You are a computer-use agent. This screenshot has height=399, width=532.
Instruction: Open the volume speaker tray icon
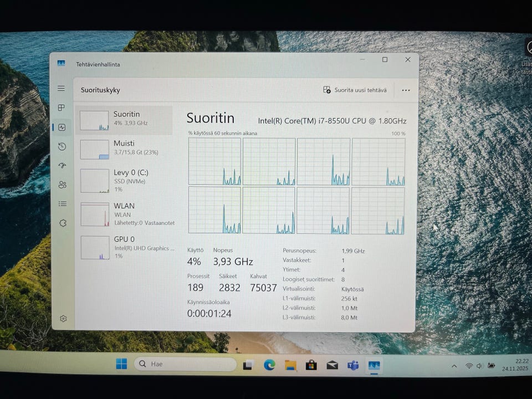(479, 366)
